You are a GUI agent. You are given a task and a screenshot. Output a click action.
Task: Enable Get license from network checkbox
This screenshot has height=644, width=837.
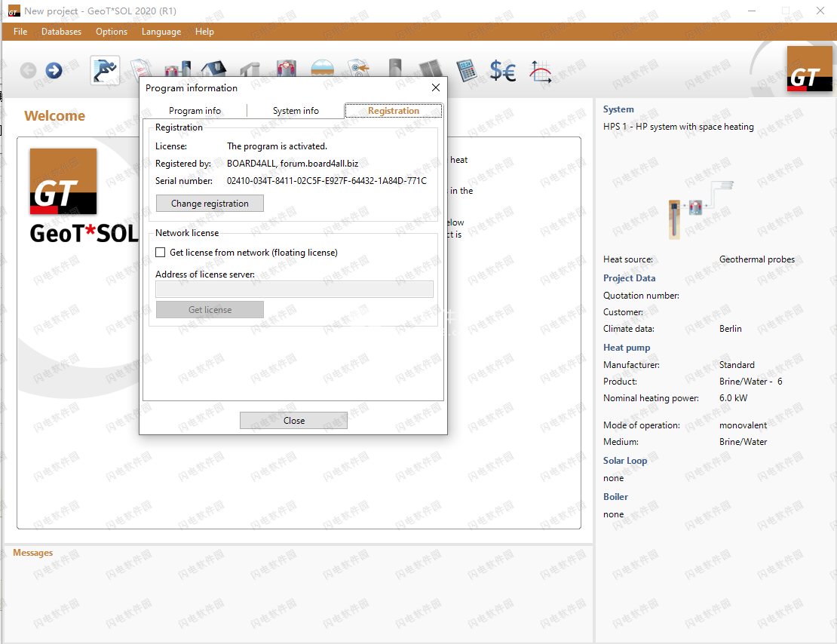160,252
